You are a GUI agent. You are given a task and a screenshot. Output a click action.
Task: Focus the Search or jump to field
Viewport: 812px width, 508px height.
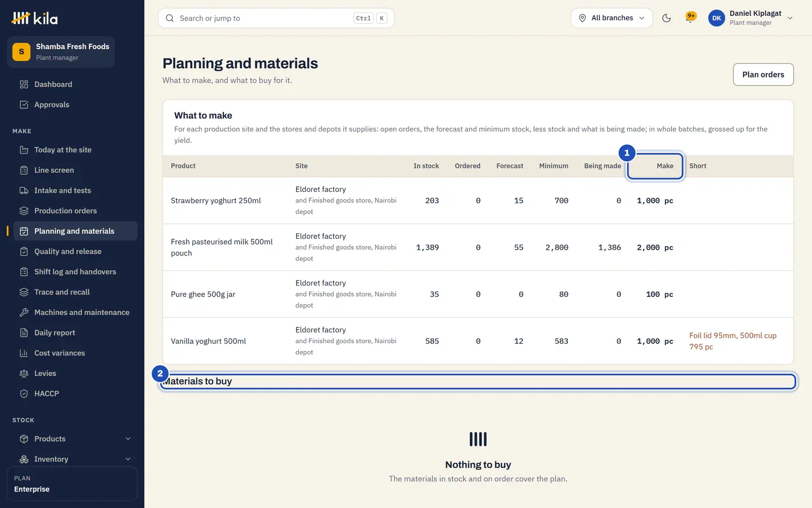coord(276,18)
